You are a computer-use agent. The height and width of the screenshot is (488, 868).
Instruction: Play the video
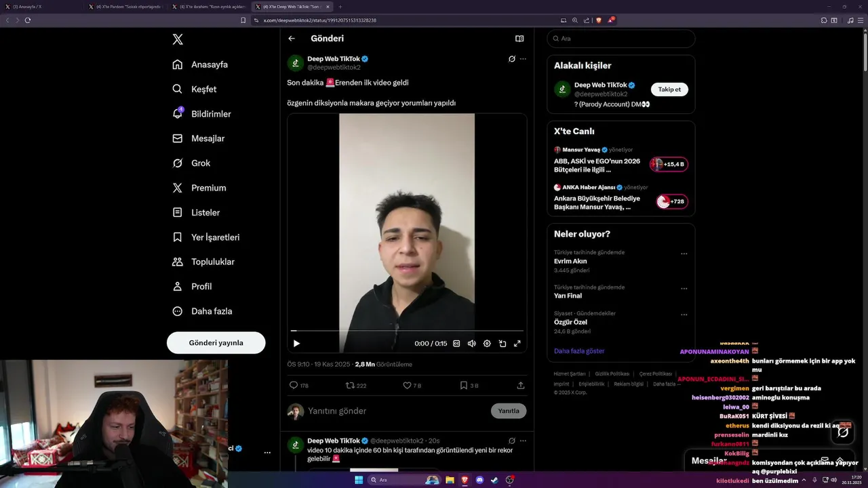(x=296, y=344)
